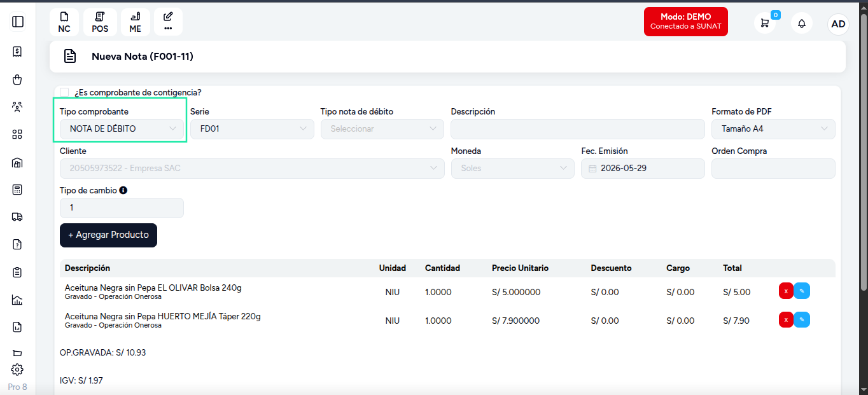The image size is (868, 395).
Task: Open the Tipo nota de débito dropdown
Action: pos(382,128)
